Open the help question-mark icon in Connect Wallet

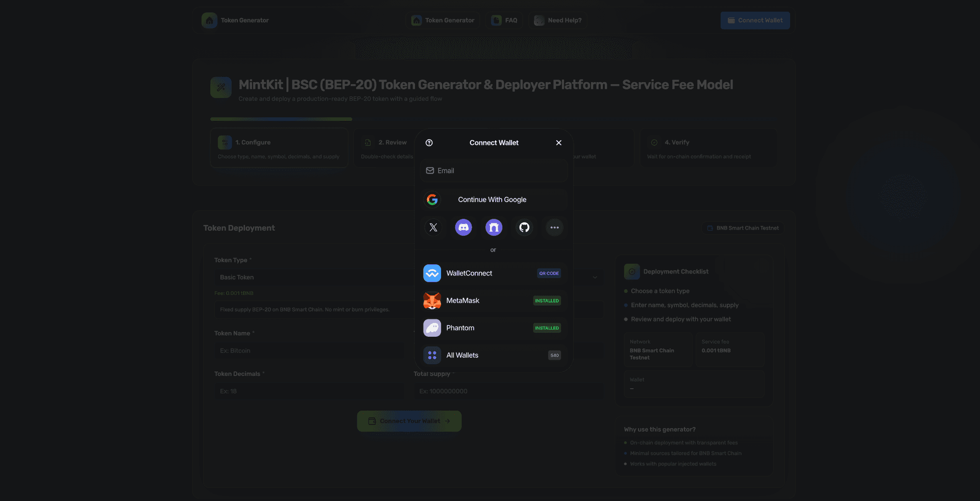[x=429, y=143]
